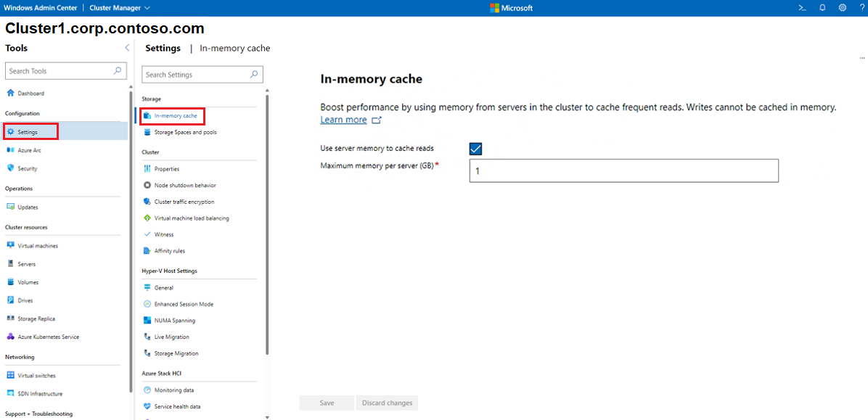868x420 pixels.
Task: Open the Cluster Manager dropdown
Action: pos(119,8)
